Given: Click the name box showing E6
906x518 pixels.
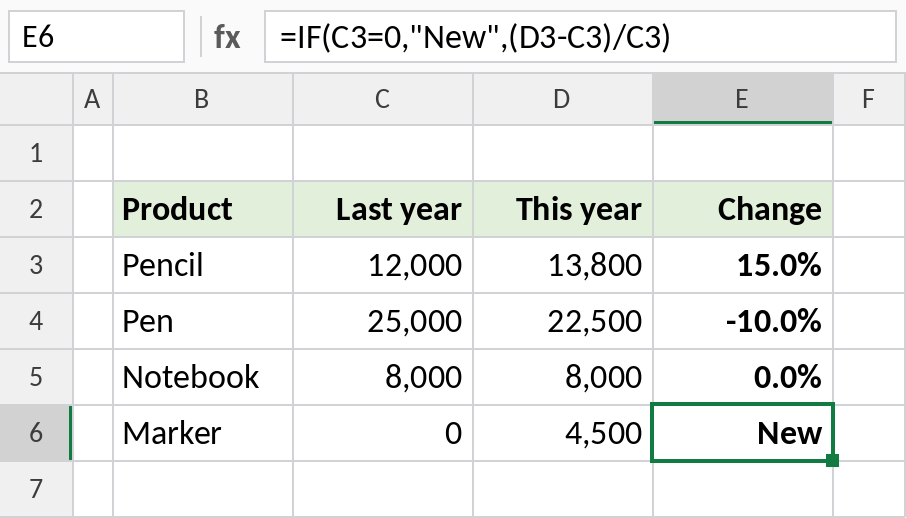Looking at the screenshot, I should pos(96,36).
